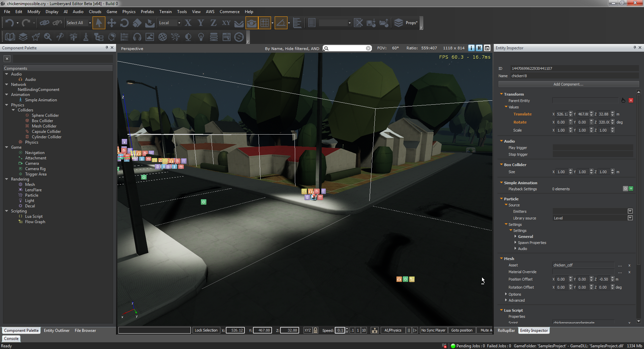Lock movement to the Z axis
This screenshot has height=349, width=644.
point(213,23)
